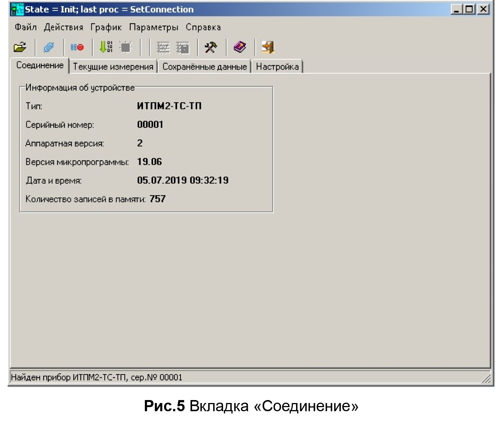Viewport: 504px width, 422px height.
Task: Open the Параметры menu
Action: click(154, 27)
